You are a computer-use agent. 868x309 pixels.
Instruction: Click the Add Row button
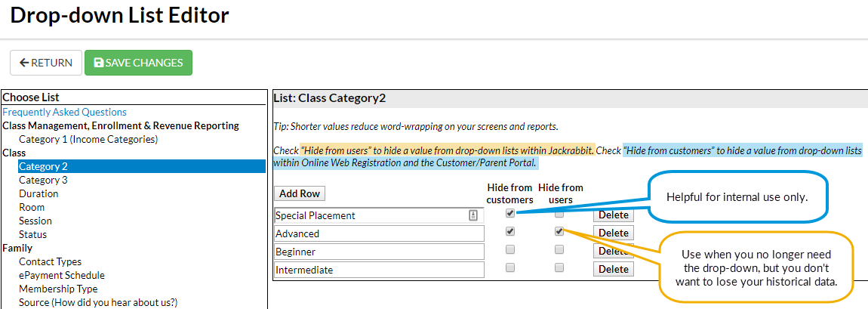(300, 193)
